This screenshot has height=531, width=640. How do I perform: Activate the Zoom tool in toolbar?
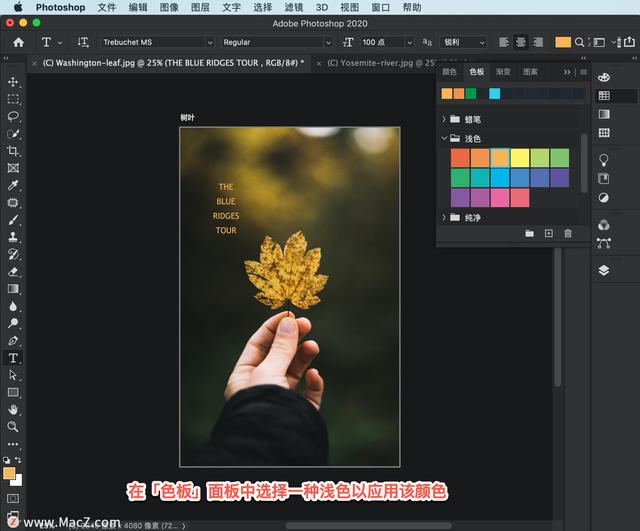click(13, 427)
